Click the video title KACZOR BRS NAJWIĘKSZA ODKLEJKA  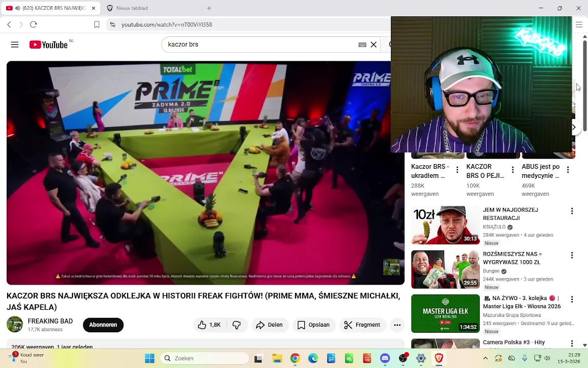click(203, 301)
